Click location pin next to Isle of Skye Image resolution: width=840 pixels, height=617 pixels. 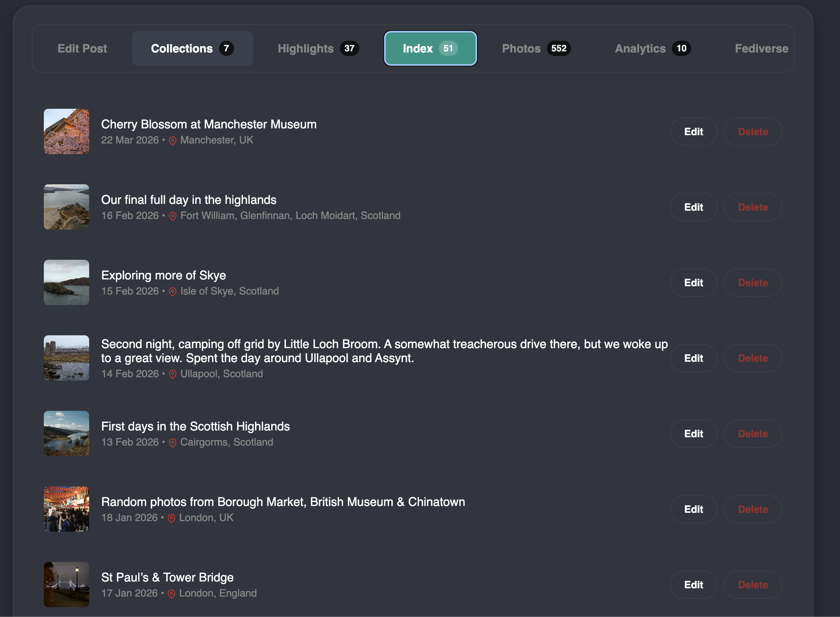click(173, 292)
